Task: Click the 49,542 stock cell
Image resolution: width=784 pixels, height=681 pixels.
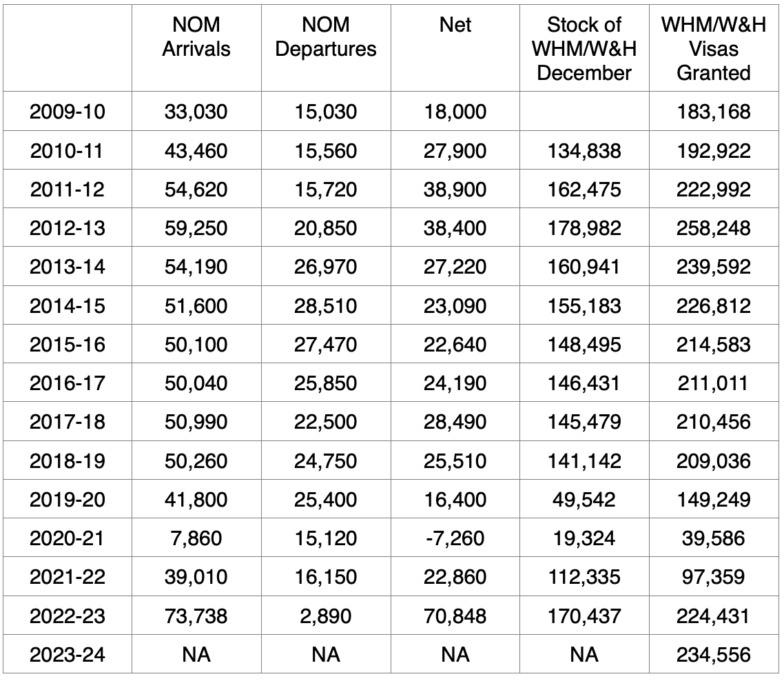Action: [584, 499]
